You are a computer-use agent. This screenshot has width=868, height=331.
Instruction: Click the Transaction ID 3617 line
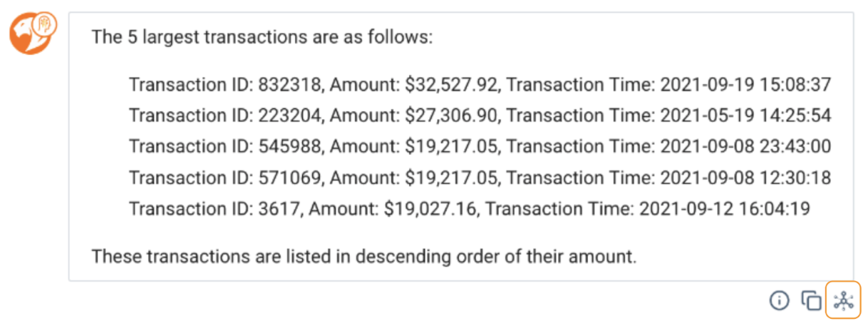tap(469, 208)
